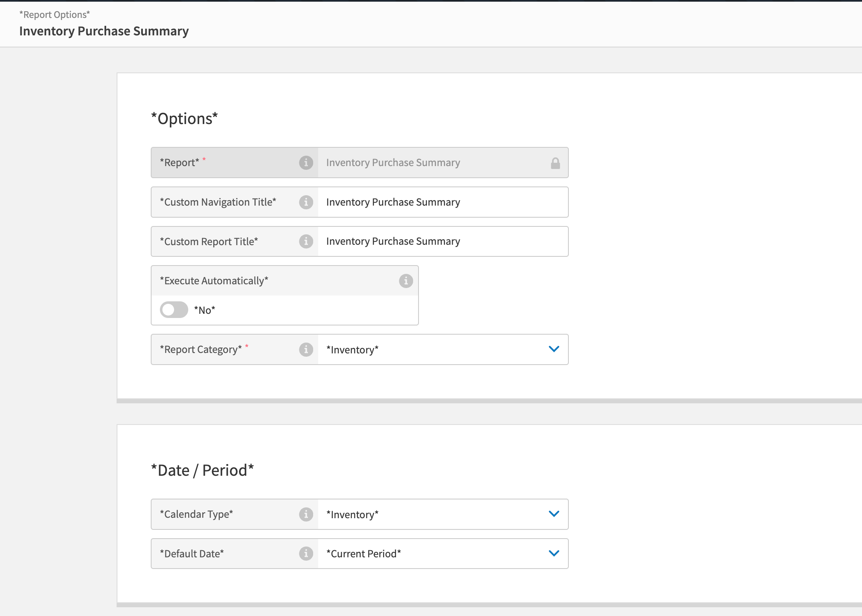
Task: Click the lock icon in Report field
Action: pos(555,163)
